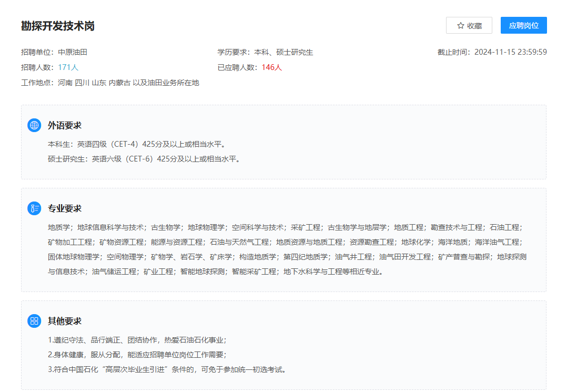Toggle favorite status using the 收藏 control
This screenshot has width=567, height=392.
tap(469, 25)
